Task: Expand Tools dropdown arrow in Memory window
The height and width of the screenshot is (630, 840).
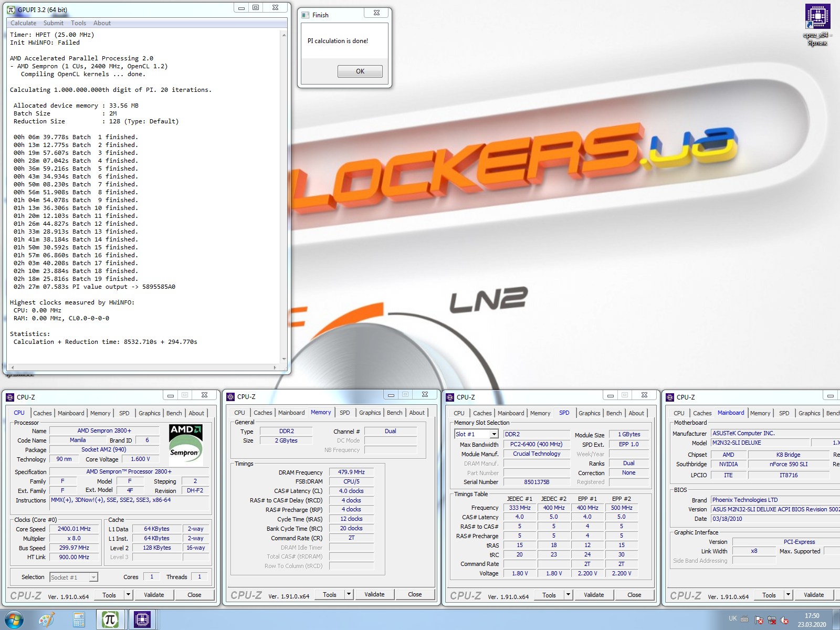Action: point(349,594)
